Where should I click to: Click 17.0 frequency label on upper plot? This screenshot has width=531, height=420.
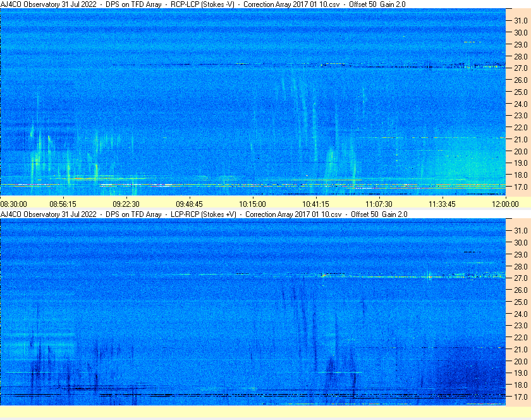click(x=521, y=187)
